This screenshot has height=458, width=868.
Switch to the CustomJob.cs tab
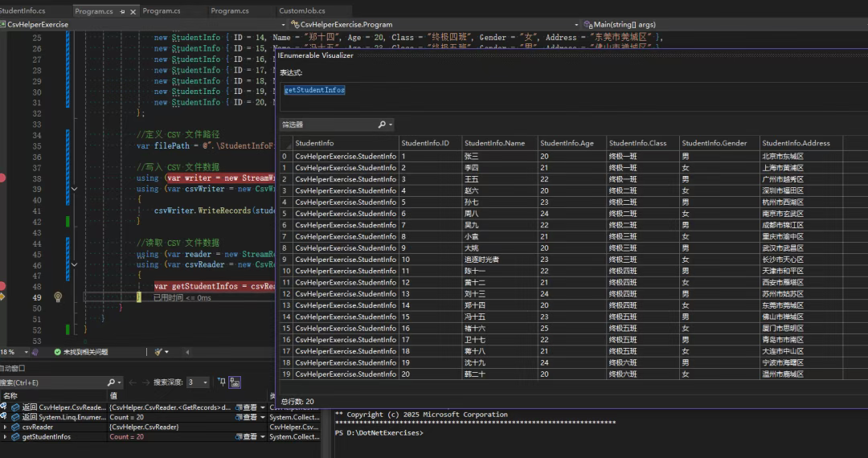point(301,11)
